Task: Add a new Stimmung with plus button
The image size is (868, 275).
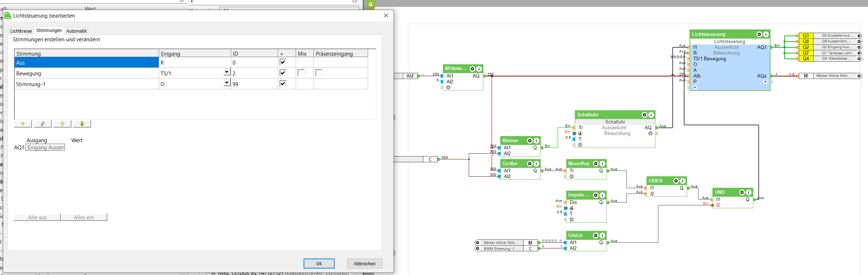Action: tap(23, 124)
